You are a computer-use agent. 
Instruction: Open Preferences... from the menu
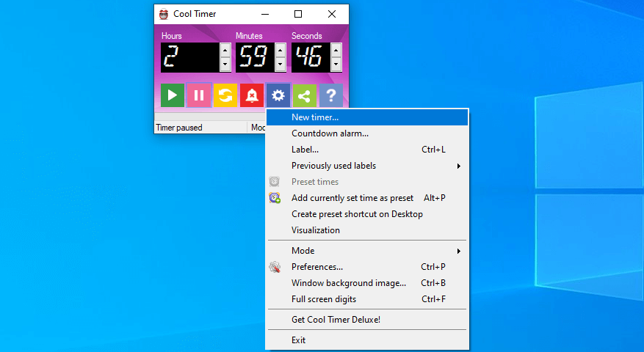pyautogui.click(x=367, y=267)
